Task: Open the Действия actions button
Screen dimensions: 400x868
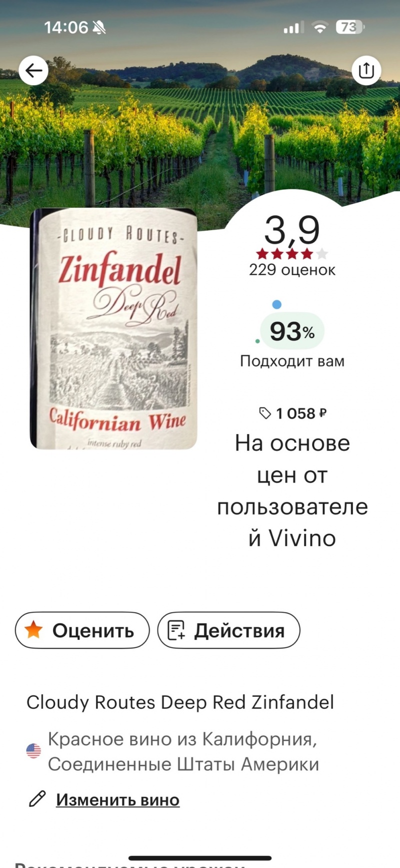Action: click(229, 630)
